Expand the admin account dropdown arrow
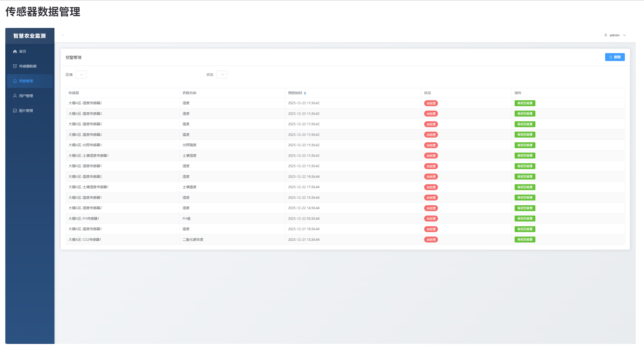 624,35
